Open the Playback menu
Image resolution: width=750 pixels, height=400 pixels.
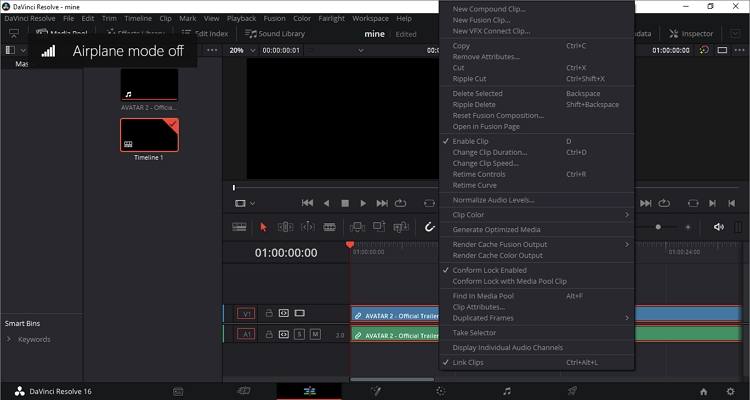tap(242, 18)
